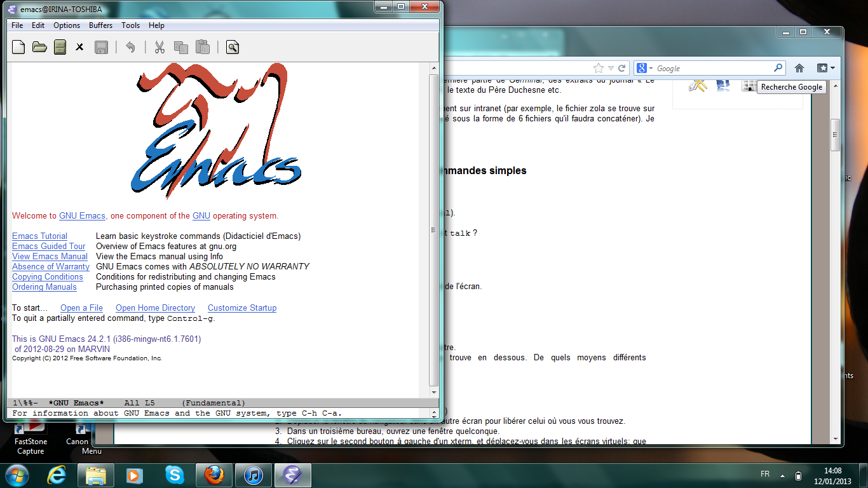Click the Ordering Manuals link
This screenshot has height=488, width=868.
[44, 287]
